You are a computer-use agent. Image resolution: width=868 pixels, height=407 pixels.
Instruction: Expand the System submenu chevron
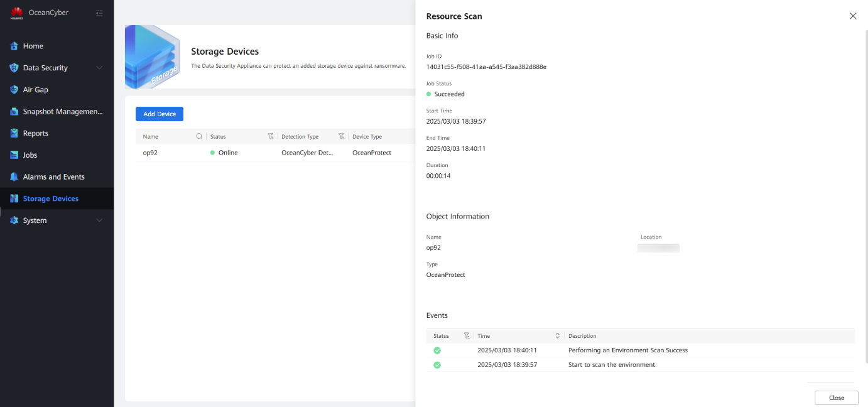pyautogui.click(x=99, y=220)
